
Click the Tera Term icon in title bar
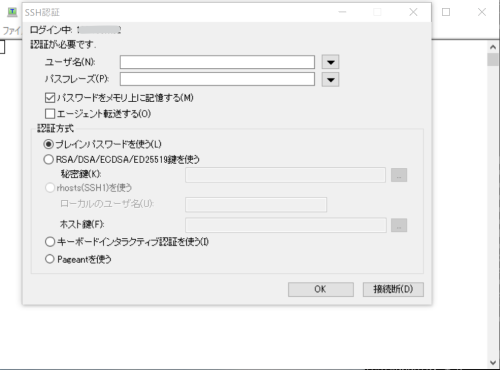(12, 12)
